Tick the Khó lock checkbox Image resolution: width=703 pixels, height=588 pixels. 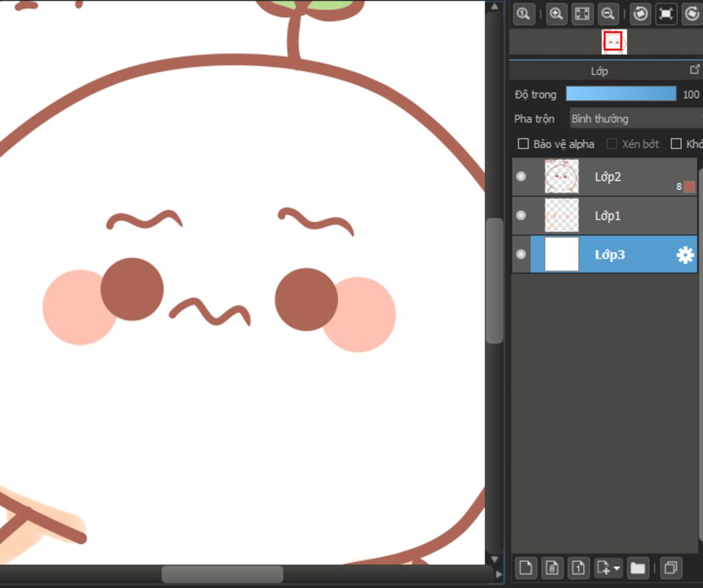(x=676, y=144)
